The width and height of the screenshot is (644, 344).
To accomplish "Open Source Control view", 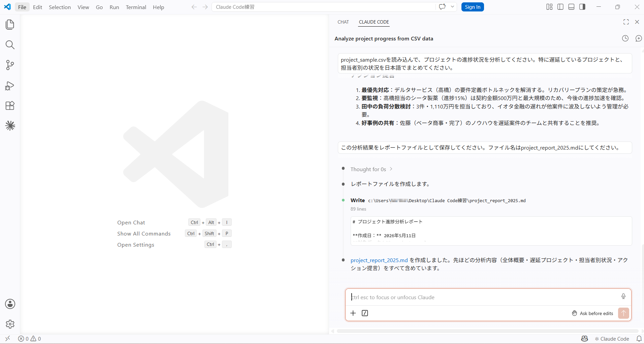I will click(10, 65).
